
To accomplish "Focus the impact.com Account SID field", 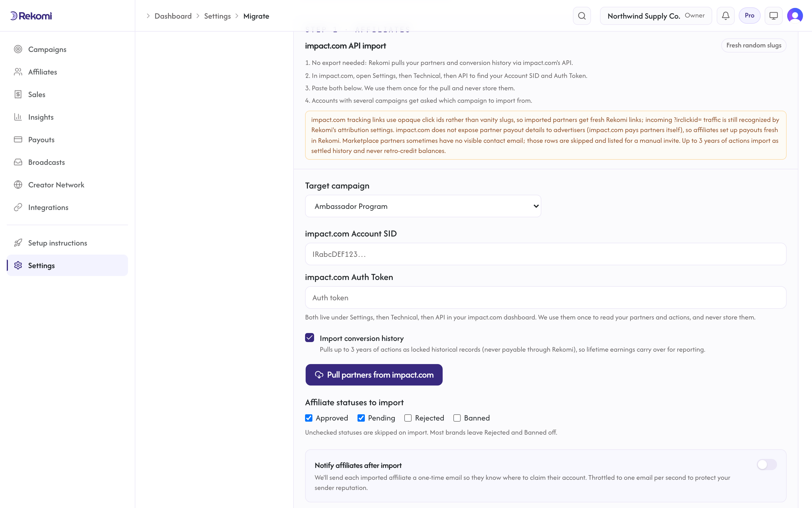I will click(546, 254).
